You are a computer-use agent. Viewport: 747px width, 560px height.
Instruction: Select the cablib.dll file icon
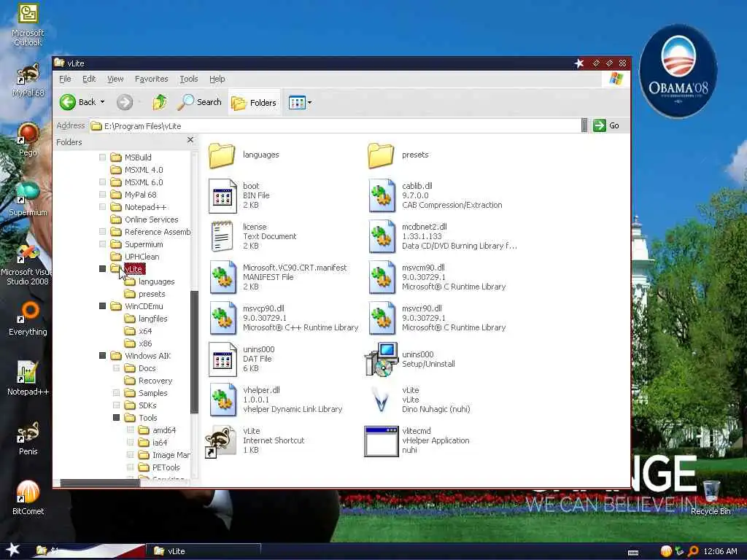[x=382, y=195]
